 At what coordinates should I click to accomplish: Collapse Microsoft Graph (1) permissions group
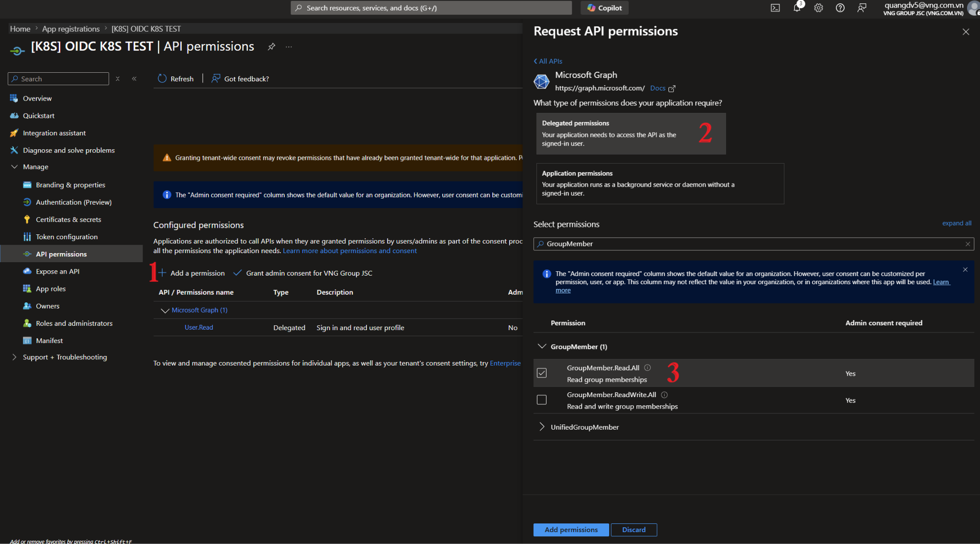coord(165,311)
